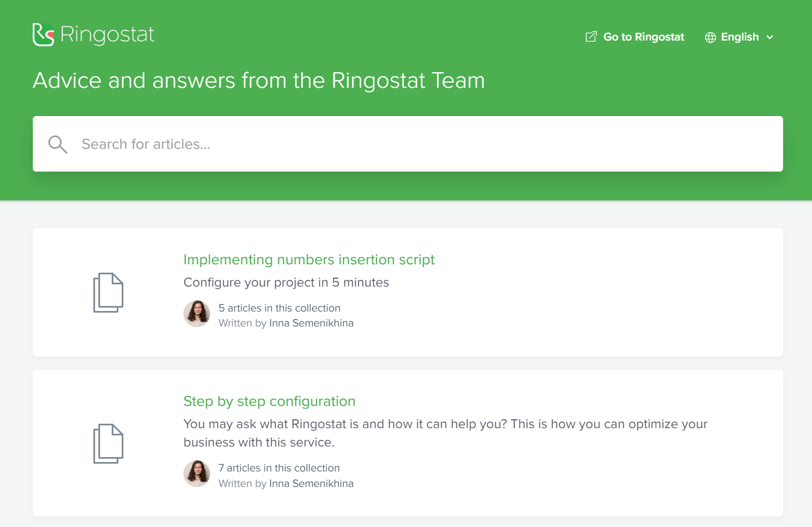Click the documents icon for Implementing numbers insertion script
Image resolution: width=812 pixels, height=527 pixels.
pyautogui.click(x=108, y=293)
